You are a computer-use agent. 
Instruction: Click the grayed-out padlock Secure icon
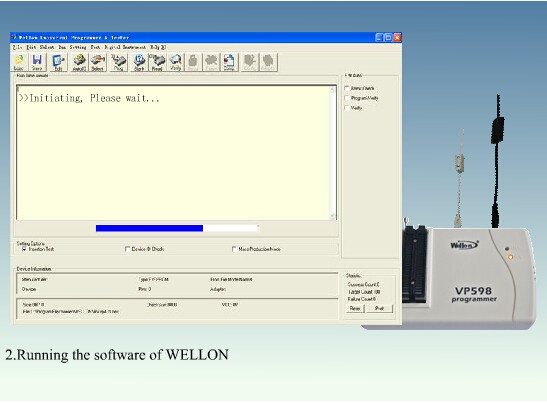click(193, 62)
